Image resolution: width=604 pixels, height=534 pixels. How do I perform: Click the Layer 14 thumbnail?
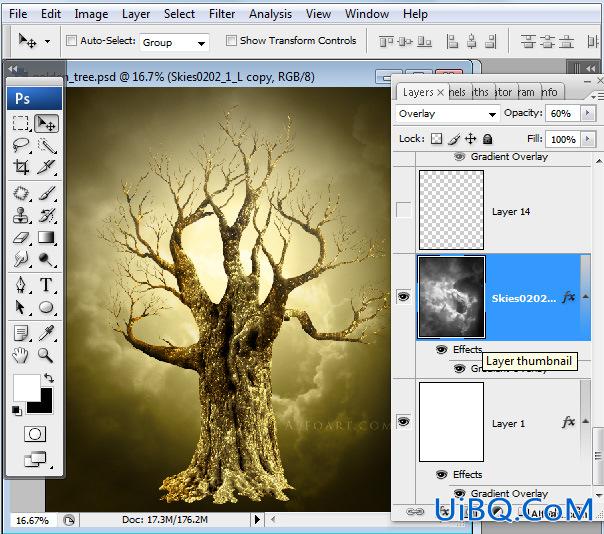[x=451, y=210]
